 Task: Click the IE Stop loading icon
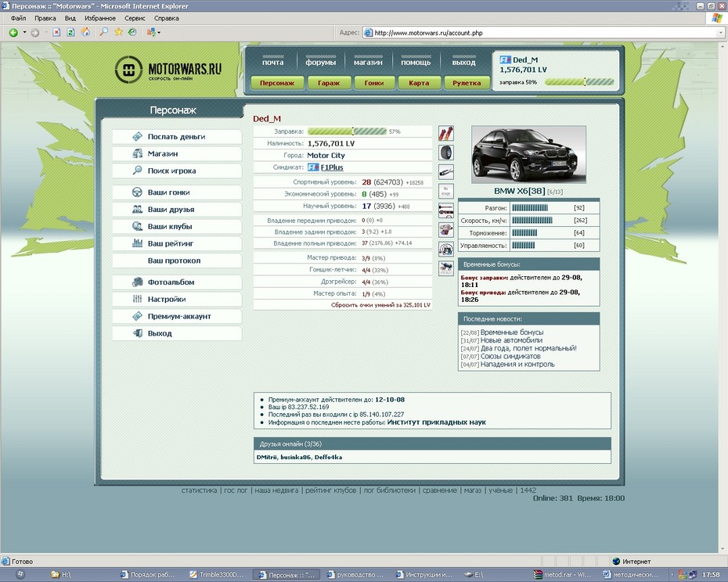56,33
